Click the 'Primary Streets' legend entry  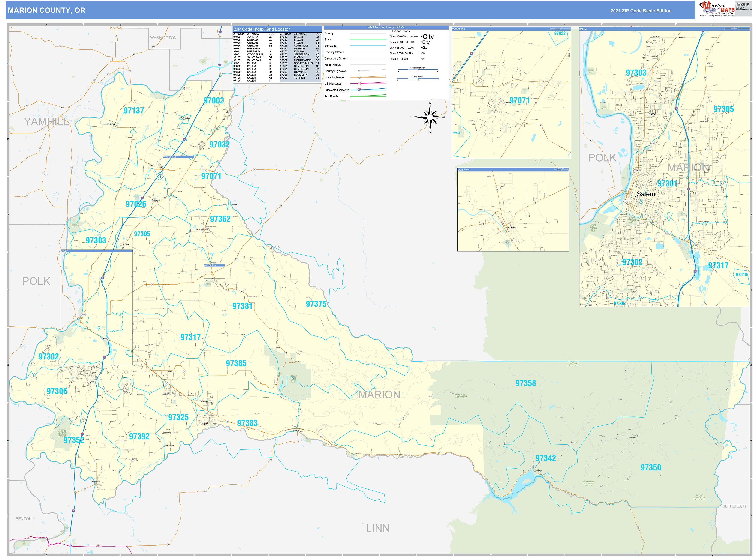tap(355, 52)
